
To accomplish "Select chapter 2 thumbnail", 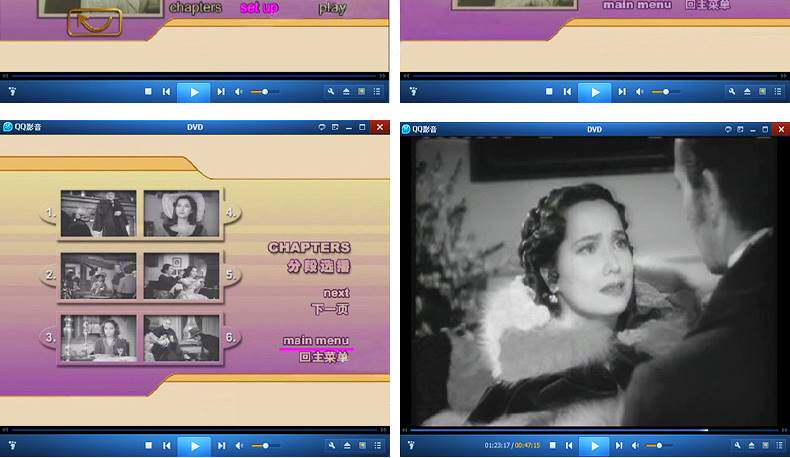I will tap(98, 276).
